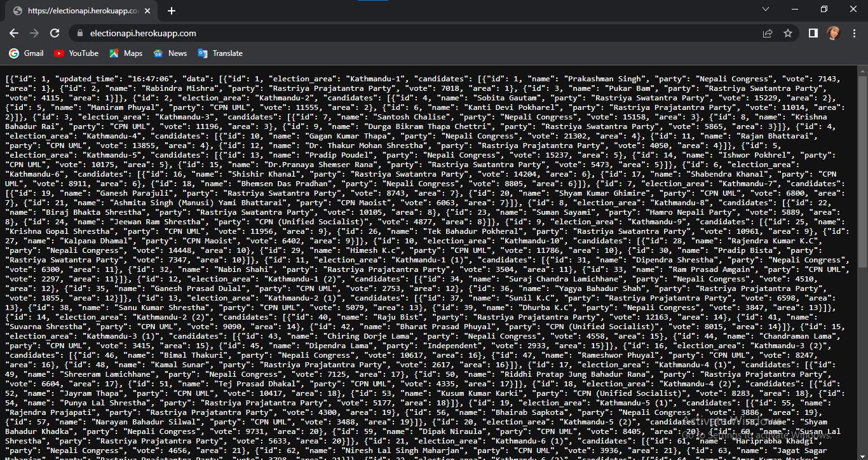Open the YouTube bookmark
Viewport: 868px width, 460px height.
[76, 53]
